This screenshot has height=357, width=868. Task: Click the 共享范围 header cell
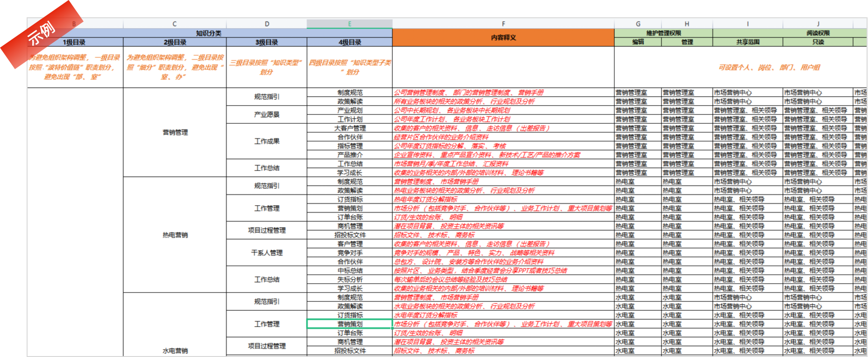point(747,42)
